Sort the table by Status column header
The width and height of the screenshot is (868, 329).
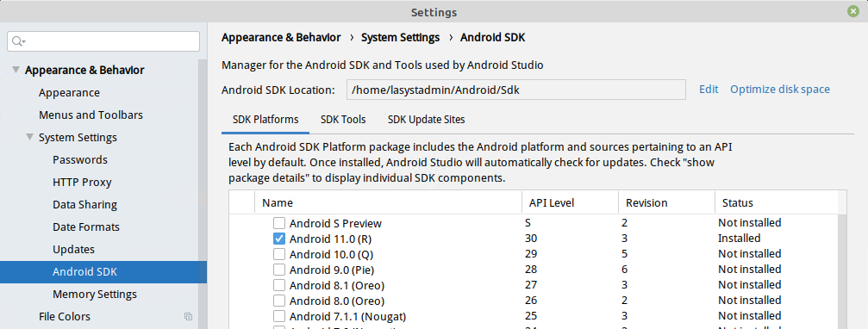[x=776, y=203]
